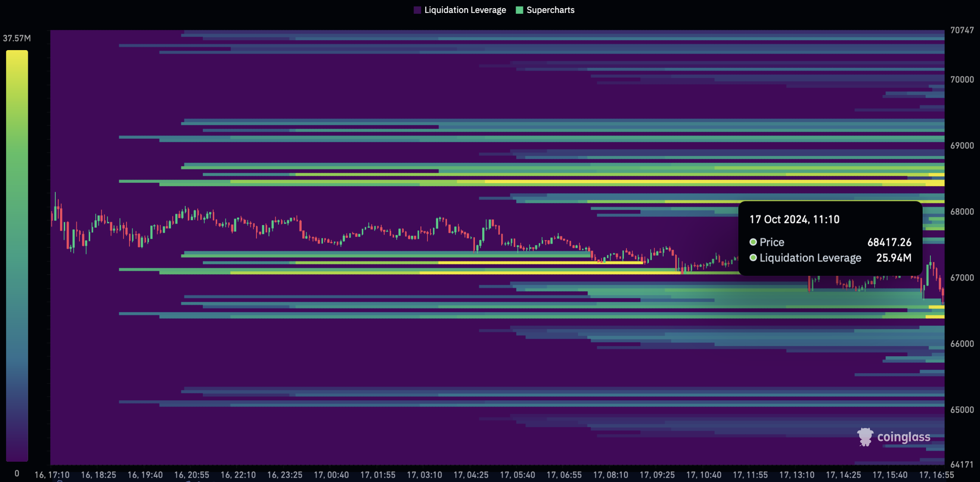The width and height of the screenshot is (980, 482).
Task: Click the 65000 price axis label
Action: click(962, 410)
